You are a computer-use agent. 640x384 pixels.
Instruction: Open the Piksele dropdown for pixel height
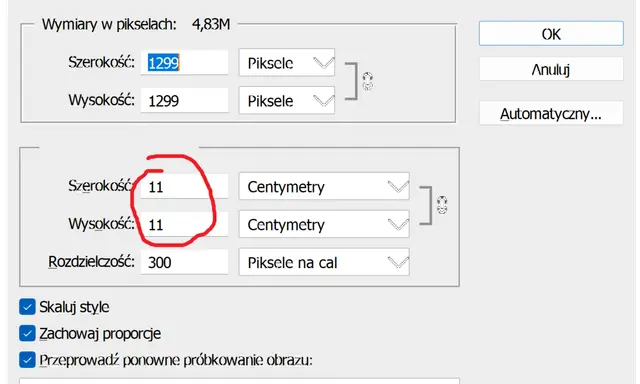(x=287, y=100)
